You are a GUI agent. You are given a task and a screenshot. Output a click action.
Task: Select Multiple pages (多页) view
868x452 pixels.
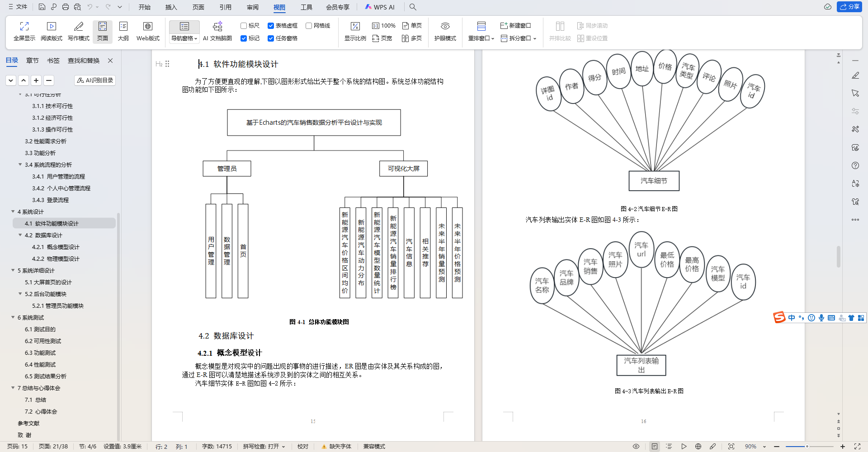pos(412,38)
